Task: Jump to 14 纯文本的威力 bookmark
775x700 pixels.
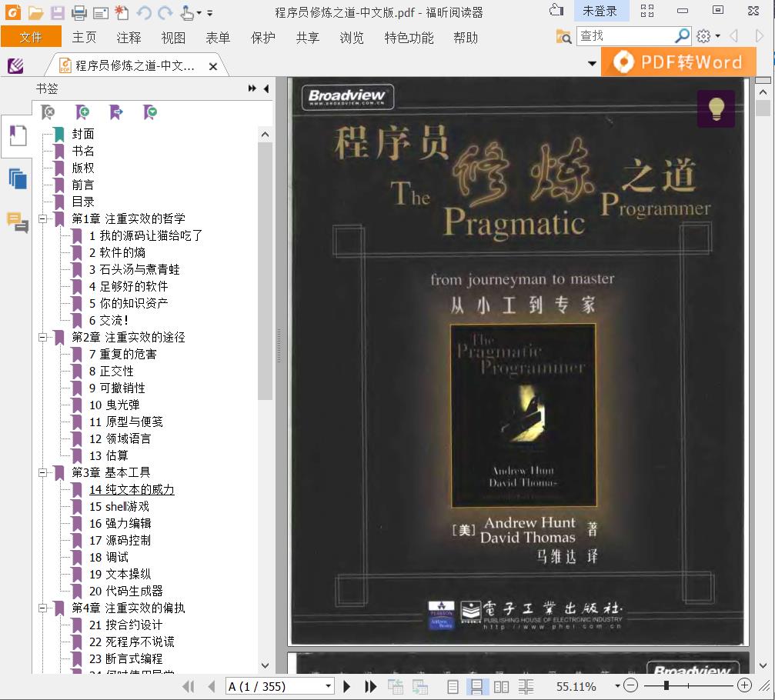Action: 132,489
